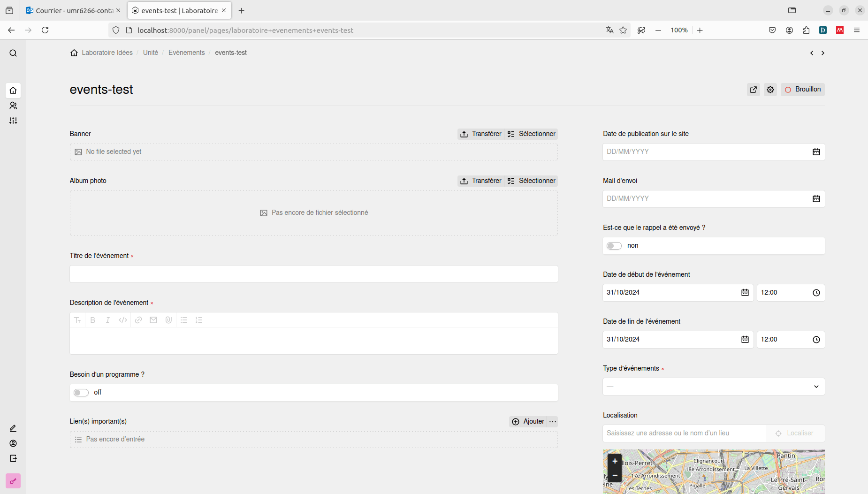Zoom out on the map
The image size is (868, 494).
click(615, 475)
